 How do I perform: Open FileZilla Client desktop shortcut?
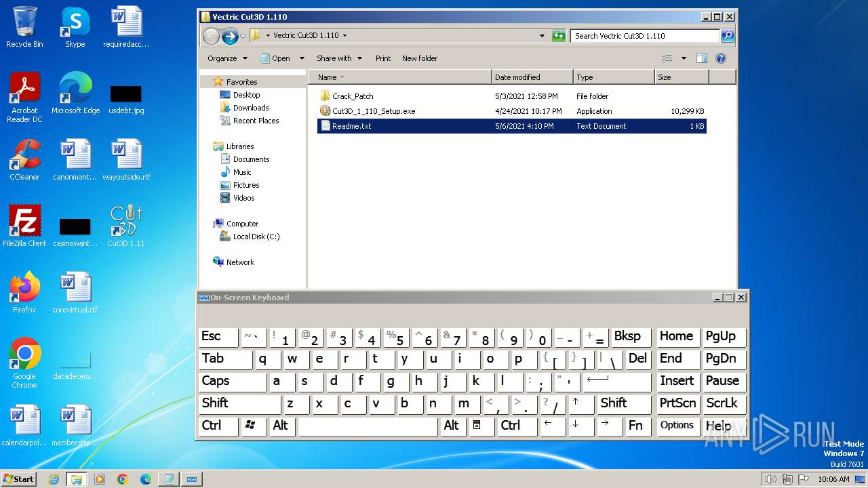(24, 226)
